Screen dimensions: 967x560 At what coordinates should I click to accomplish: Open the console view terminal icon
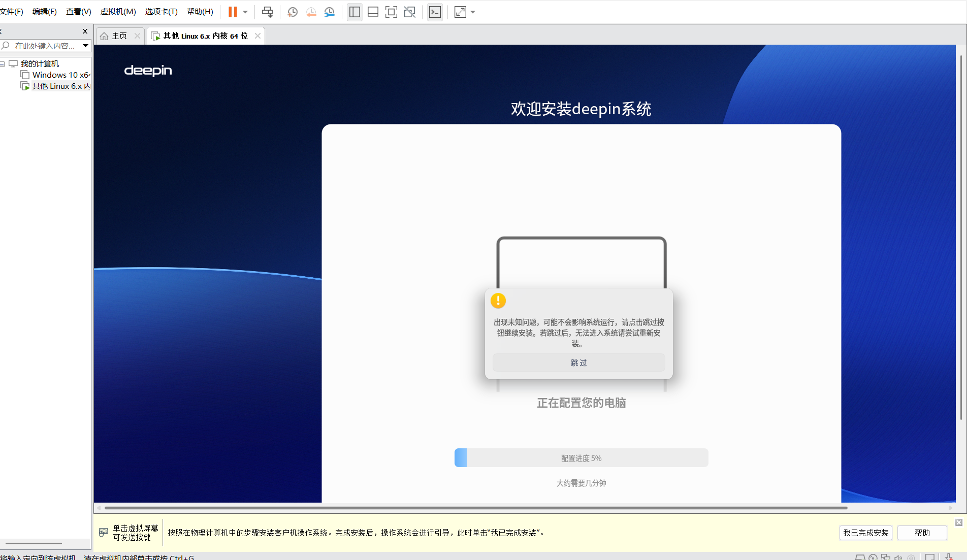click(435, 12)
